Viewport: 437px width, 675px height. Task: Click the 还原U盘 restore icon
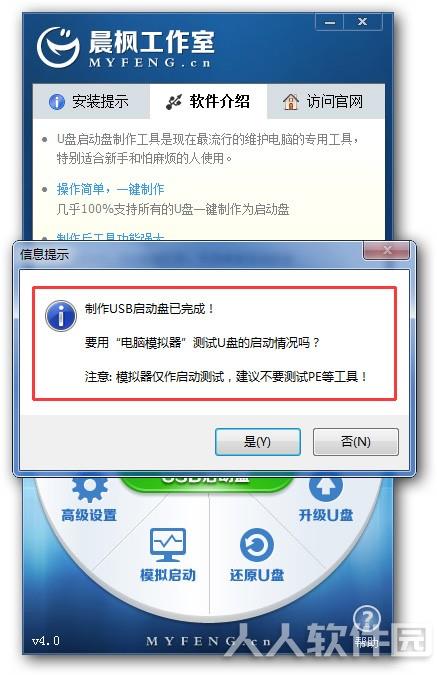[x=257, y=545]
